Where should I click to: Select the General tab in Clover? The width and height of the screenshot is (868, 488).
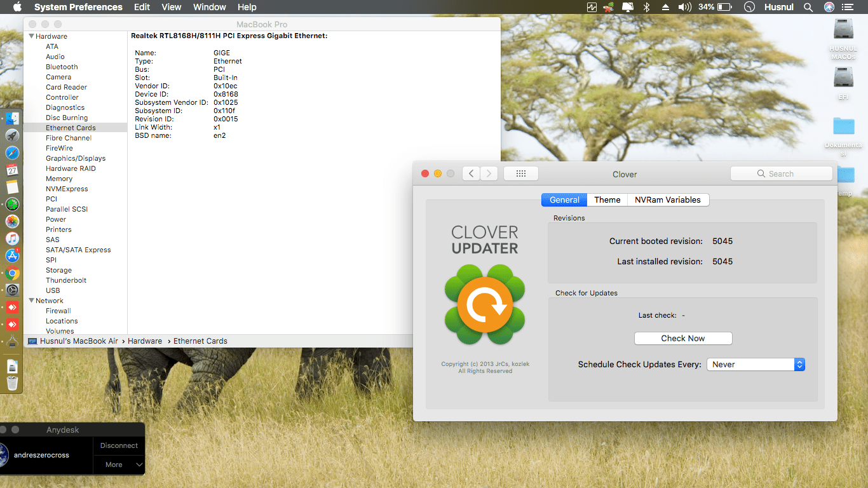coord(564,200)
